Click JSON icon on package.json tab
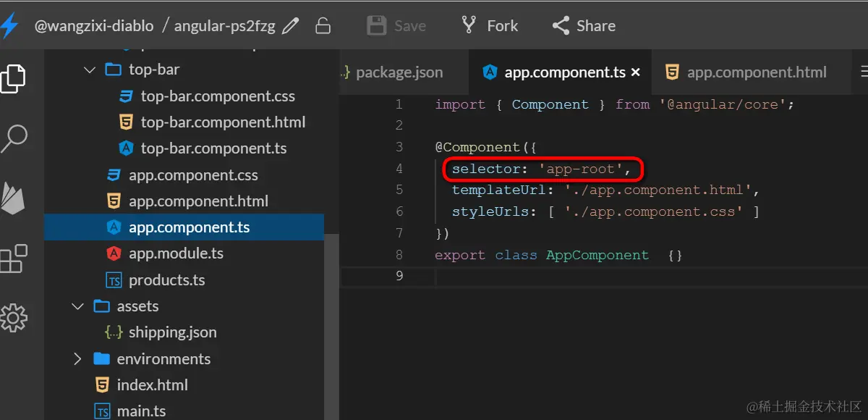This screenshot has width=868, height=420. (345, 72)
